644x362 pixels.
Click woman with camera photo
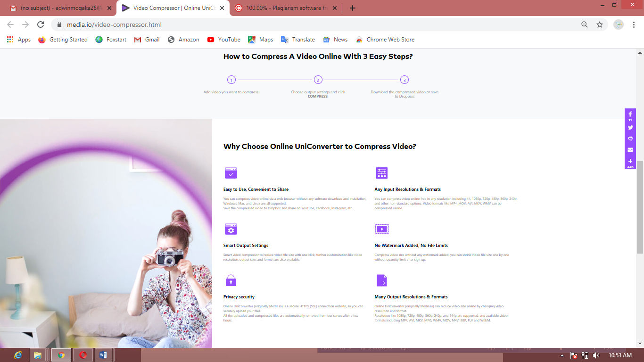(x=106, y=233)
